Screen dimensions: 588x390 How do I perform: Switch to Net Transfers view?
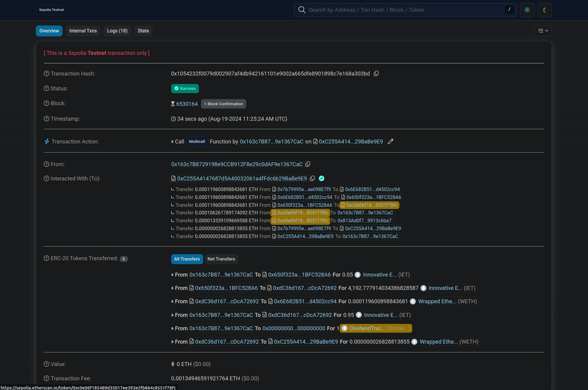pyautogui.click(x=221, y=259)
